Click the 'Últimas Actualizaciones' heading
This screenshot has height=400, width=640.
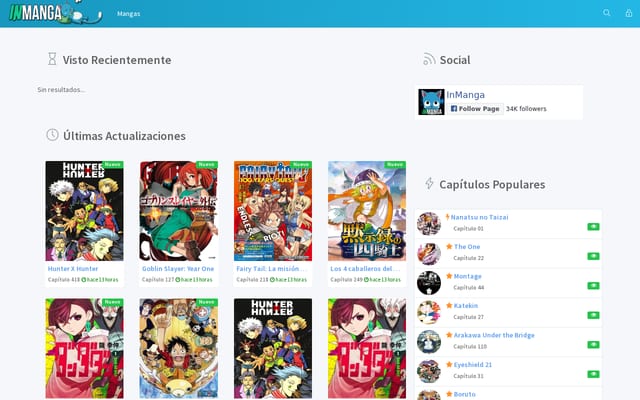tap(124, 136)
